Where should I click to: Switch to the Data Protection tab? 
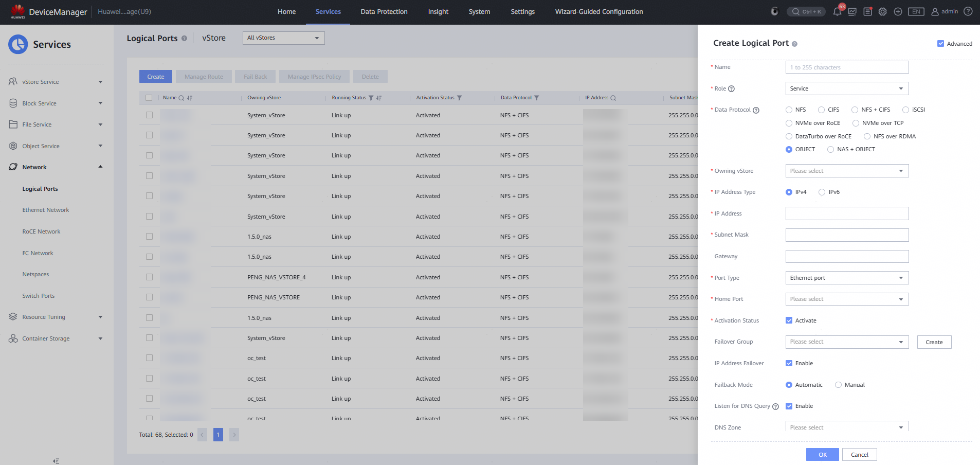coord(384,12)
